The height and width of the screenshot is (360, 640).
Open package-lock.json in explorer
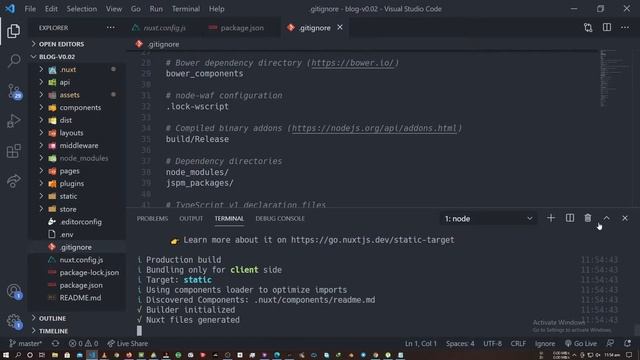89,272
